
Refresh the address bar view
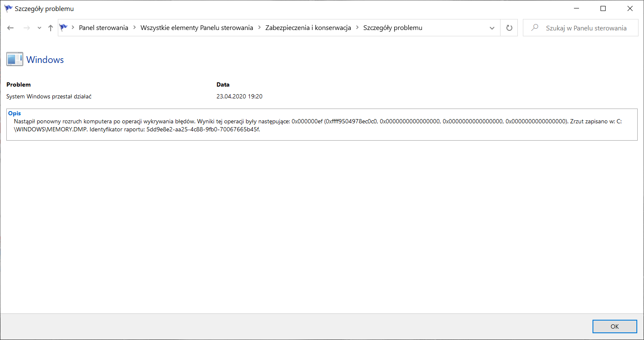click(509, 28)
